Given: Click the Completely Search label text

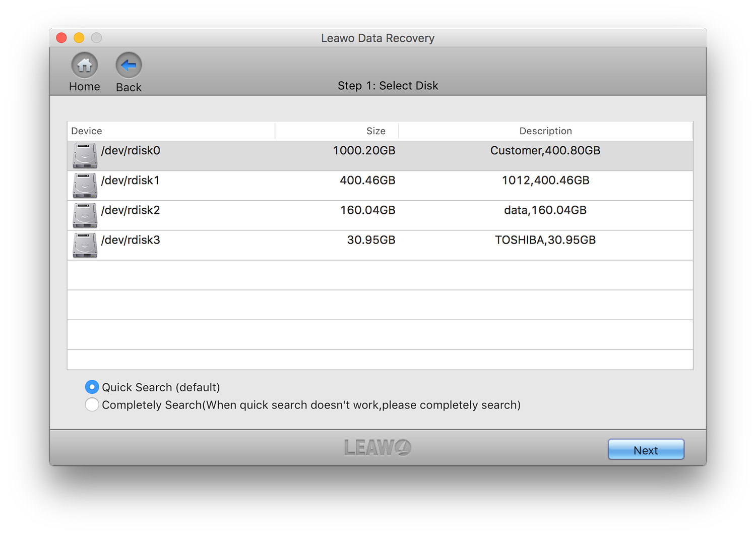Looking at the screenshot, I should point(311,405).
